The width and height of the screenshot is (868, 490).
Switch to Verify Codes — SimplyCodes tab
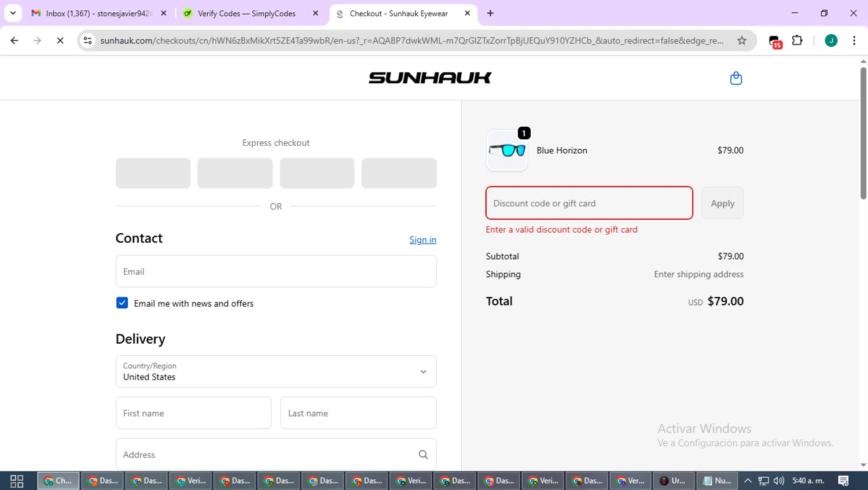coord(247,13)
